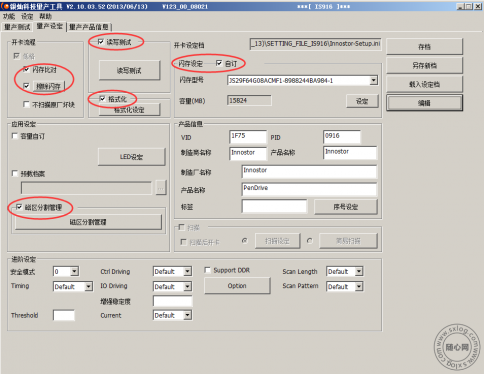This screenshot has width=484, height=374.
Task: Open 格式化设定 format settings
Action: click(x=129, y=110)
